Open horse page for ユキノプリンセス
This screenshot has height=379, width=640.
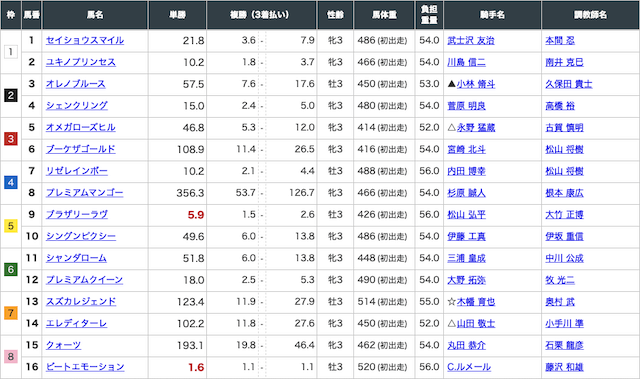pyautogui.click(x=81, y=62)
